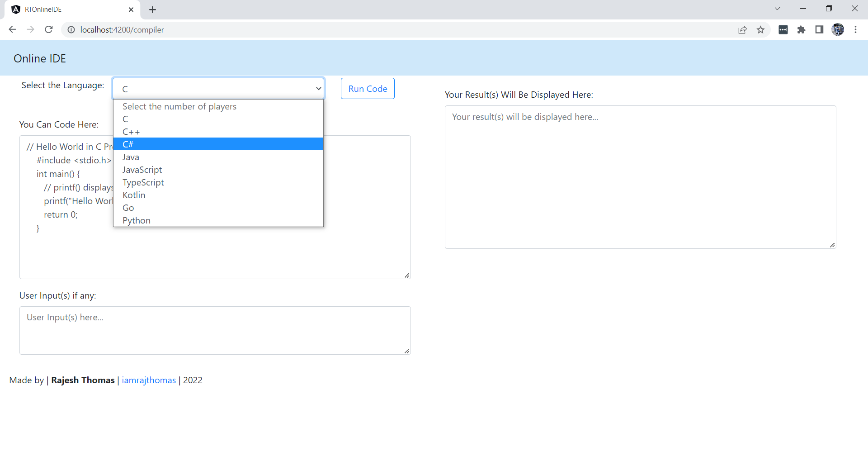The width and height of the screenshot is (868, 466).
Task: Choose TypeScript from the language list
Action: [218, 182]
